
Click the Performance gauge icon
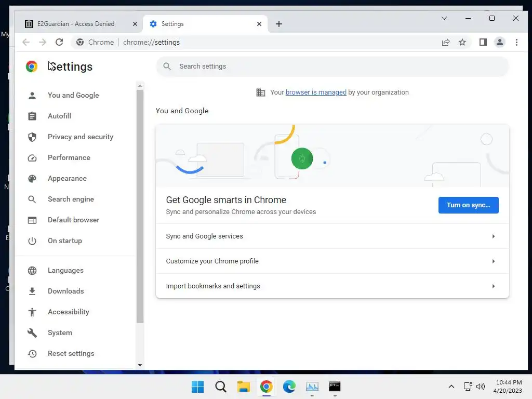32,158
